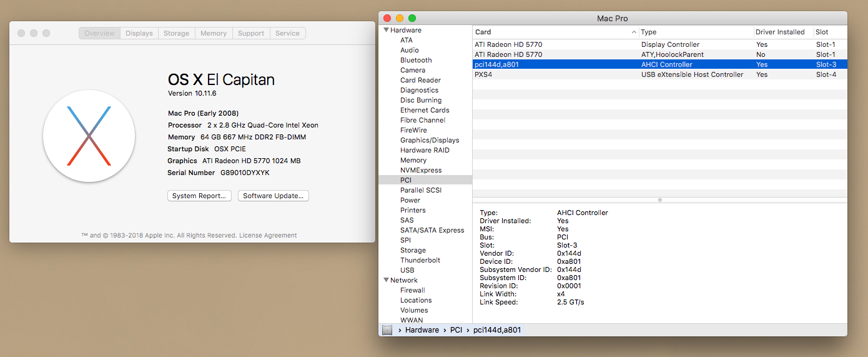Click the Slot column header

click(x=830, y=32)
